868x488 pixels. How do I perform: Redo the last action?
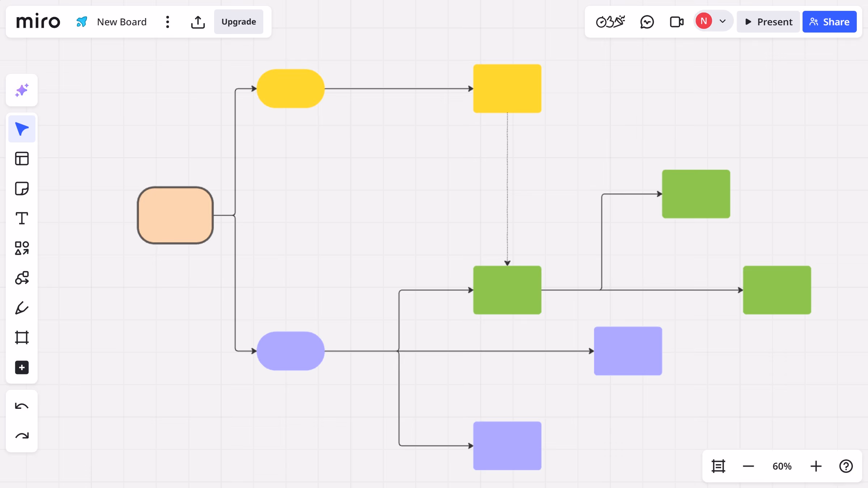(22, 436)
